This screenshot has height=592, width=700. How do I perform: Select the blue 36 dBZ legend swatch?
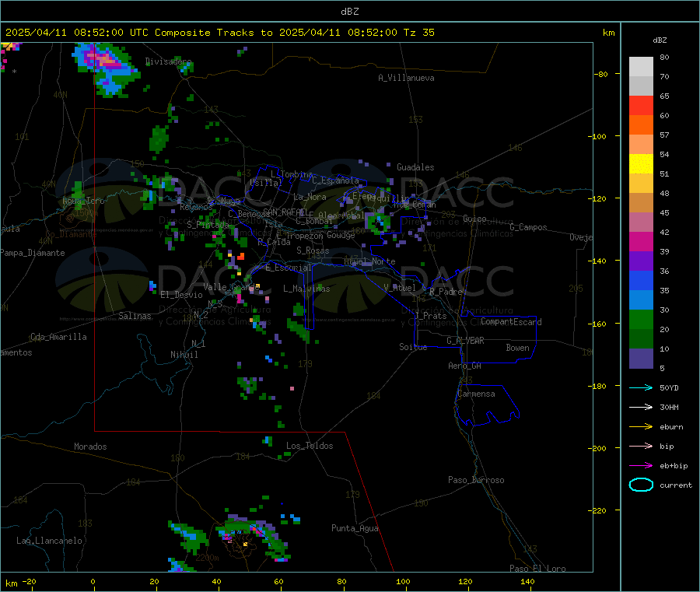tap(641, 280)
